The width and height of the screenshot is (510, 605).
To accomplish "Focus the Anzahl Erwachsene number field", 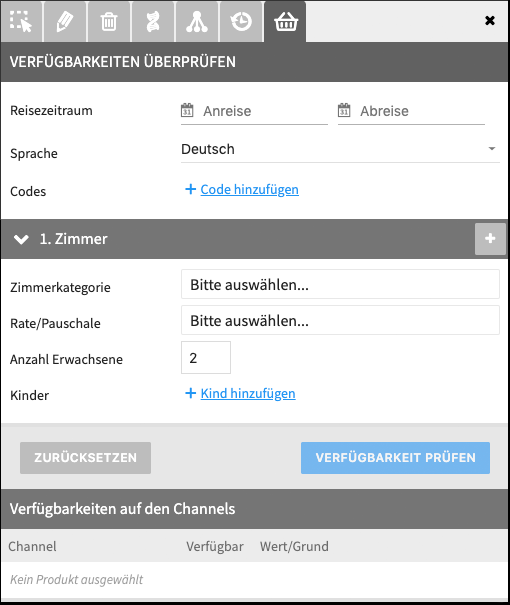I will [x=206, y=358].
